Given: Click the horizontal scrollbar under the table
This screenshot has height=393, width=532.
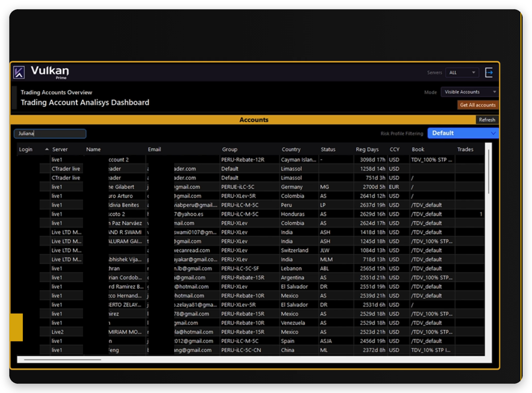Looking at the screenshot, I should (x=62, y=360).
